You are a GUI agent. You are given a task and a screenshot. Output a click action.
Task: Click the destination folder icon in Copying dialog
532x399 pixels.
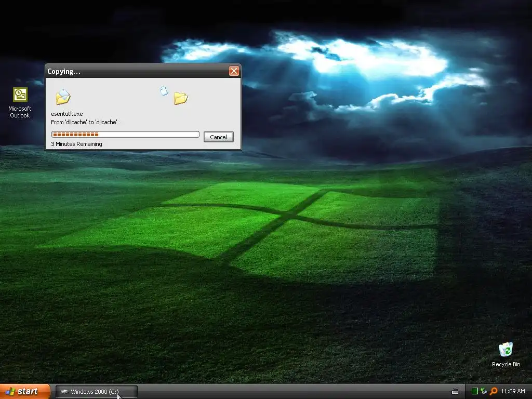tap(181, 98)
